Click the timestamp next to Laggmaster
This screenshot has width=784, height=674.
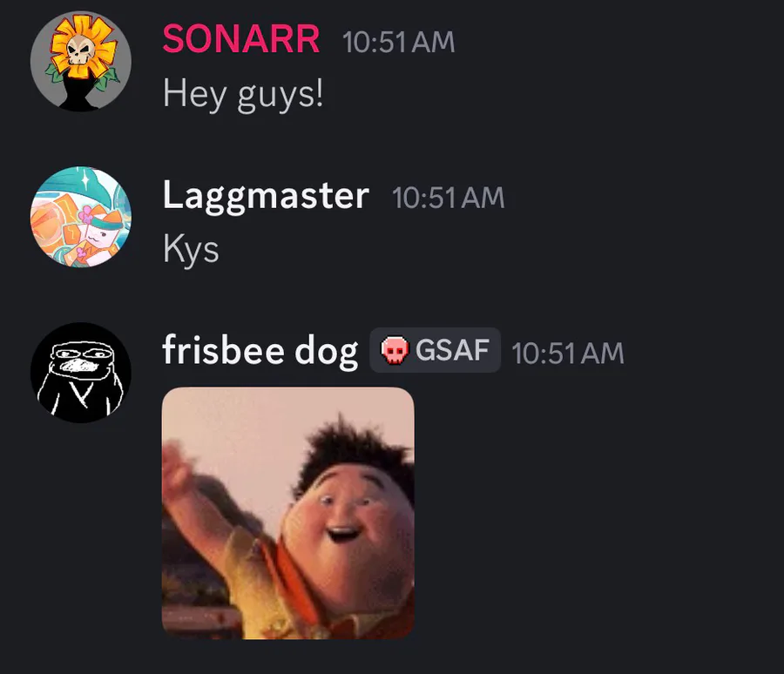click(x=448, y=198)
